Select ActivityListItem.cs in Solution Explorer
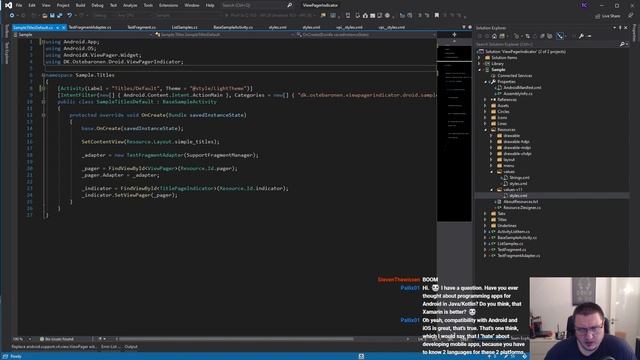The image size is (640, 360). pyautogui.click(x=513, y=232)
